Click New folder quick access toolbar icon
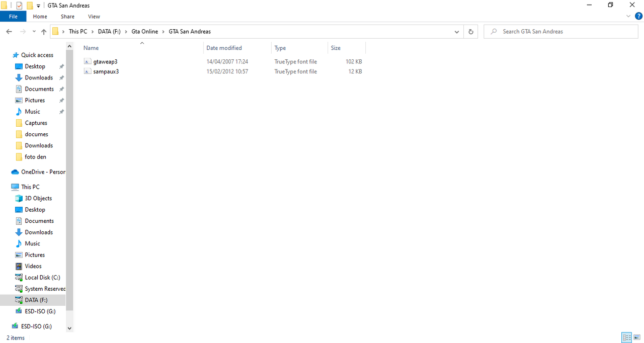Viewport: 644px width, 343px height. [x=30, y=6]
